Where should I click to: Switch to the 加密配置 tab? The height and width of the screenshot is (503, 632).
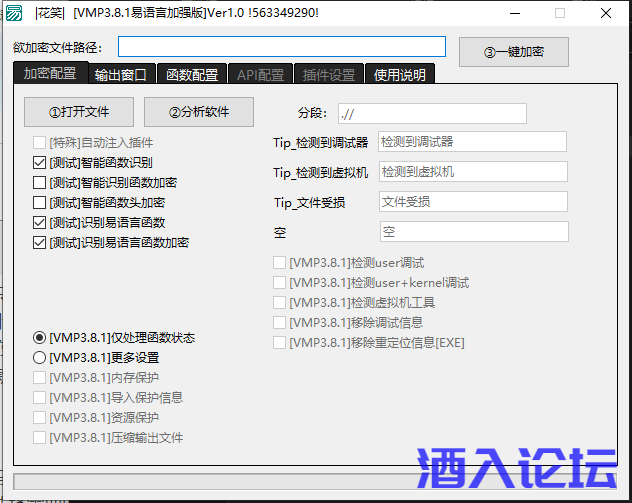pyautogui.click(x=50, y=73)
